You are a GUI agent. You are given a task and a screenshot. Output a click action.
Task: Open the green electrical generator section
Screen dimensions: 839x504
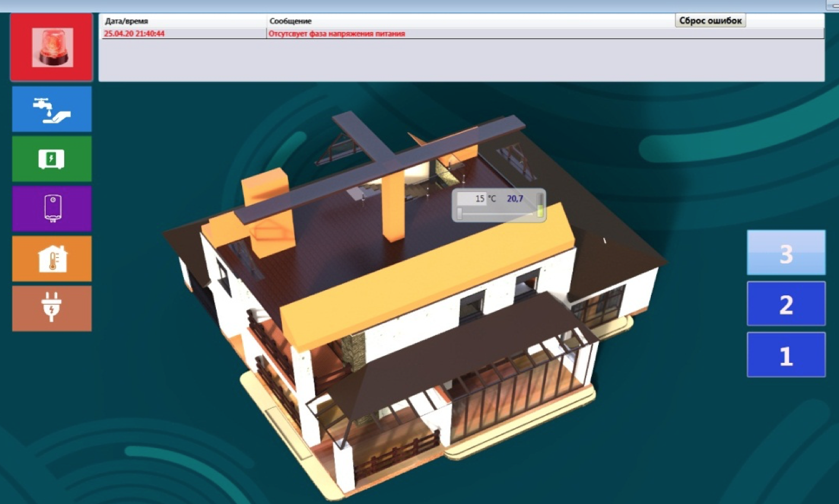52,159
